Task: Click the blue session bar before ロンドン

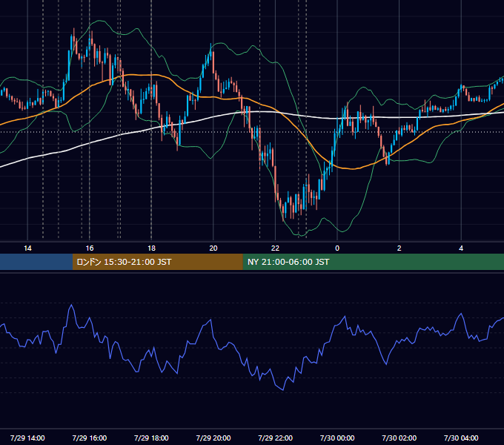Action: point(36,262)
